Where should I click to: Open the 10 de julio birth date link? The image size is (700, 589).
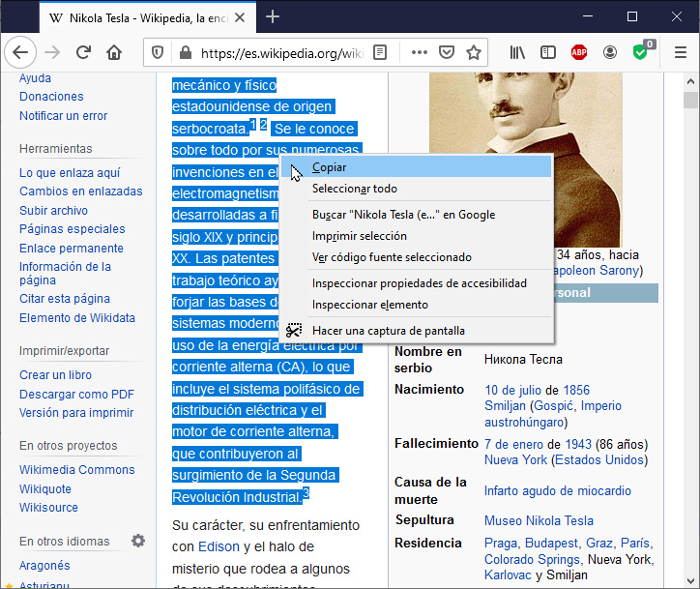[513, 390]
